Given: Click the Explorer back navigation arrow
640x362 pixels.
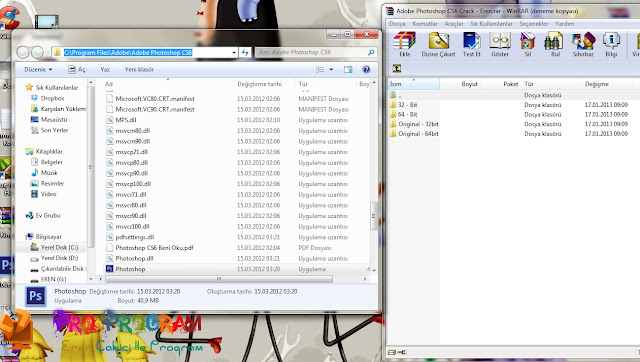Looking at the screenshot, I should point(23,52).
